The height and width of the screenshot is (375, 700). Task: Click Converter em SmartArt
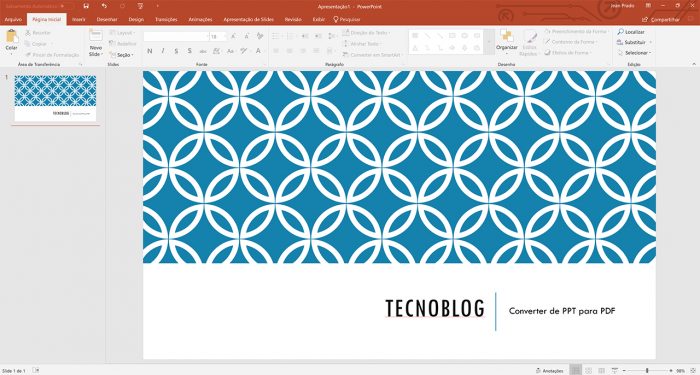tap(373, 54)
